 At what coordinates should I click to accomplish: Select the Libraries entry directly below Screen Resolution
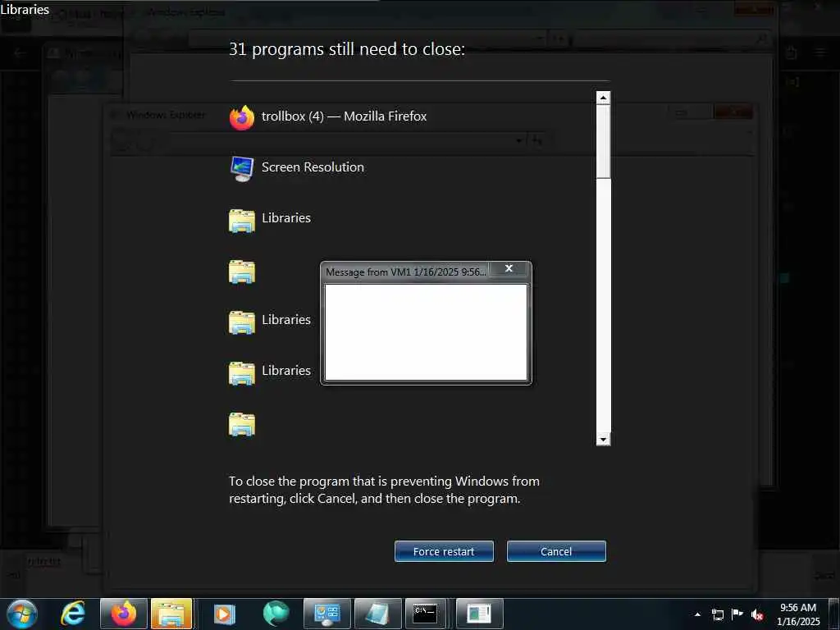click(x=286, y=218)
